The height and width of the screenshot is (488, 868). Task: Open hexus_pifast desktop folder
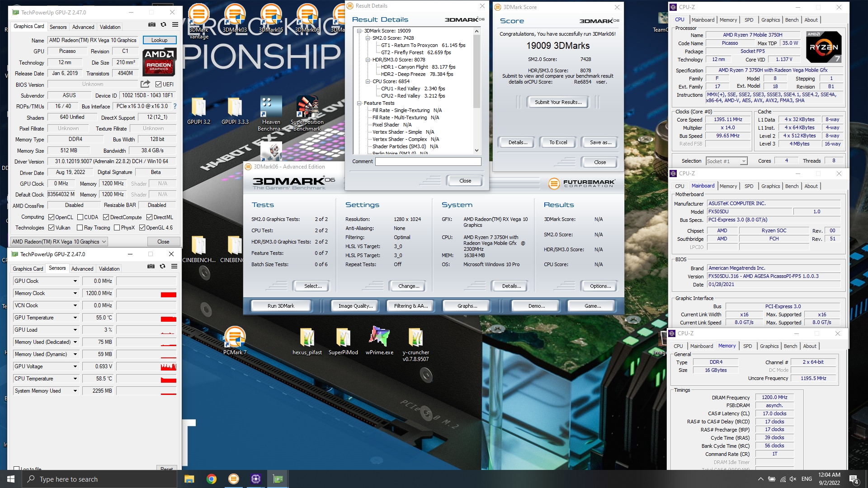[307, 341]
